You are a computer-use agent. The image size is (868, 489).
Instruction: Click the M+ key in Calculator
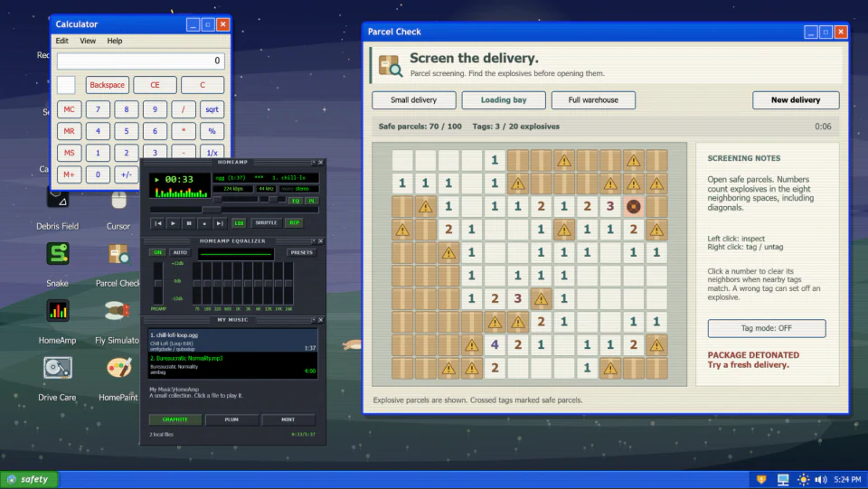(x=70, y=174)
